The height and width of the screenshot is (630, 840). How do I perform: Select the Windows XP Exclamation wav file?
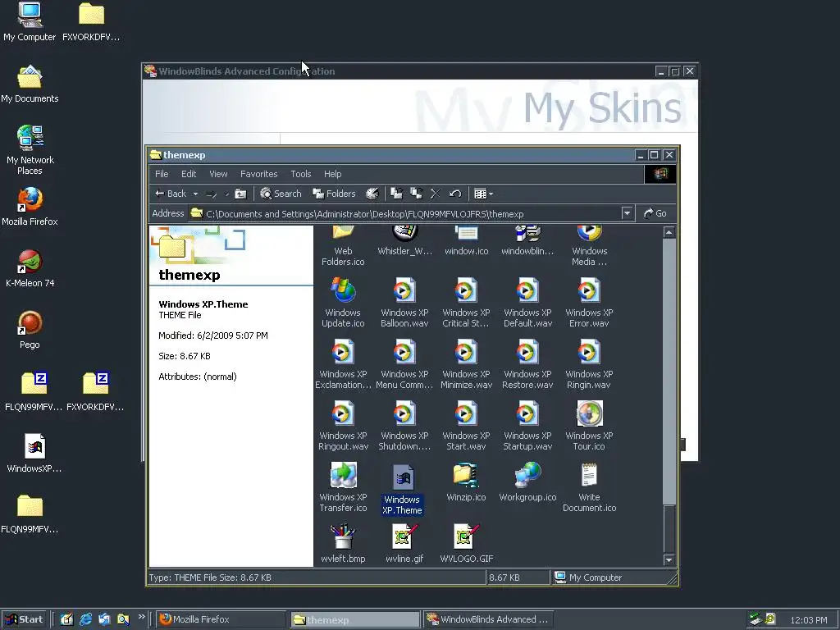[344, 363]
